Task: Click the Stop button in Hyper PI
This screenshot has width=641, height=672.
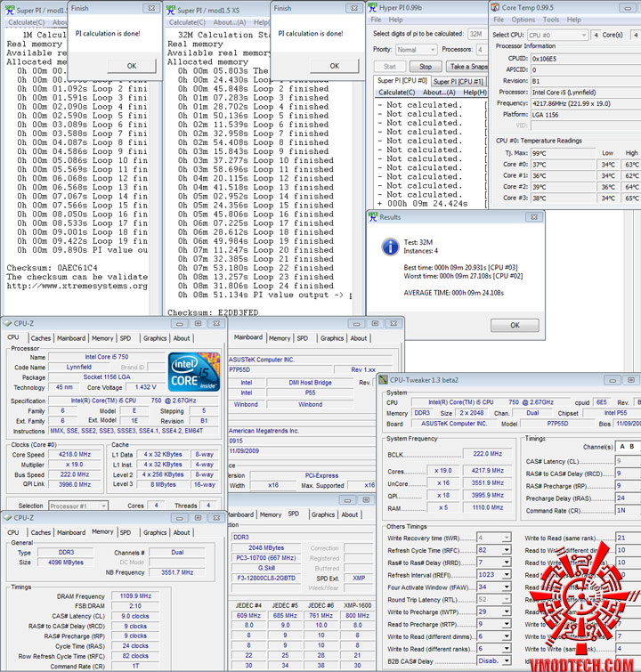Action: tap(426, 67)
